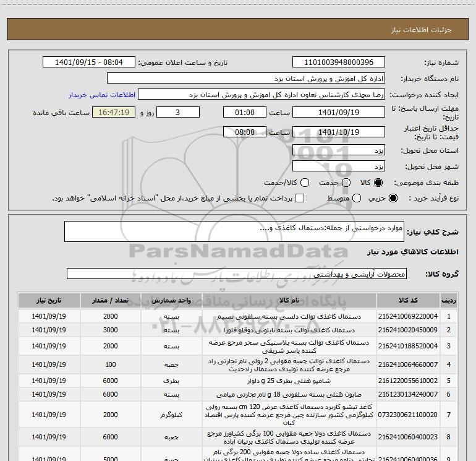The height and width of the screenshot is (461, 476).
Task: Click product code 2162410188520004
Action: tap(408, 346)
